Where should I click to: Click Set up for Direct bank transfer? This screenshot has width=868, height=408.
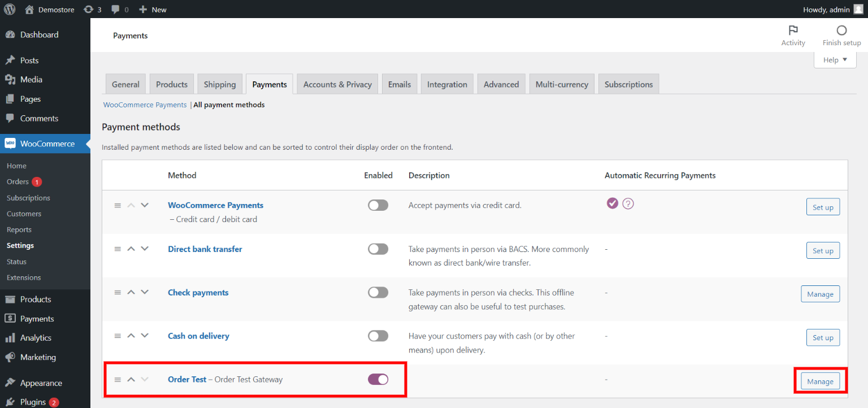tap(823, 250)
